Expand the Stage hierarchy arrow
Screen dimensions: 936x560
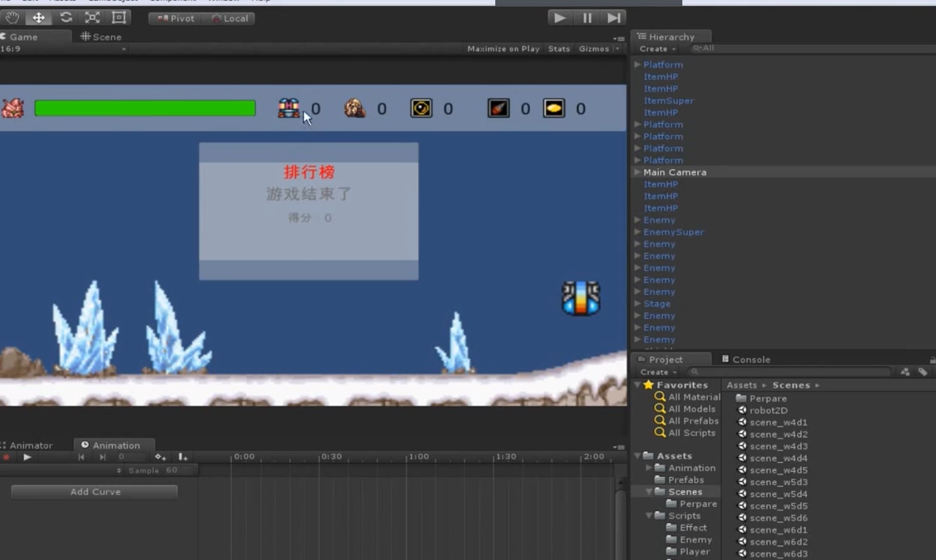tap(638, 303)
